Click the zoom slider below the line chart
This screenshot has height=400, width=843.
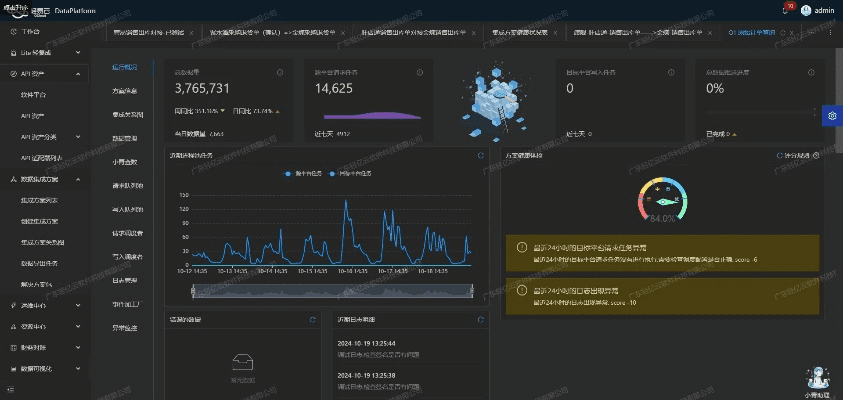pos(331,290)
